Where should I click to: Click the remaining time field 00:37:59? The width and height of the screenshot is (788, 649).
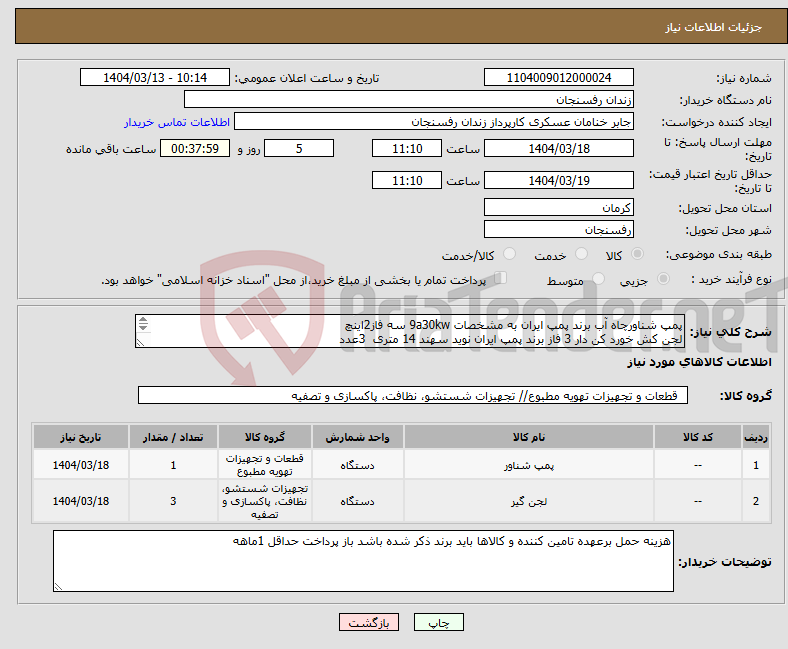[195, 148]
